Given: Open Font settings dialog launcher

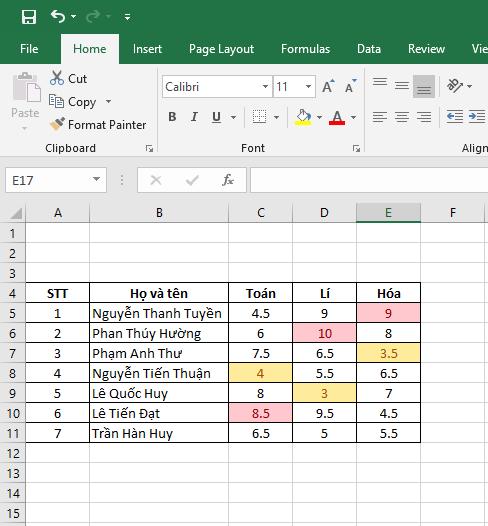Looking at the screenshot, I should click(x=356, y=149).
